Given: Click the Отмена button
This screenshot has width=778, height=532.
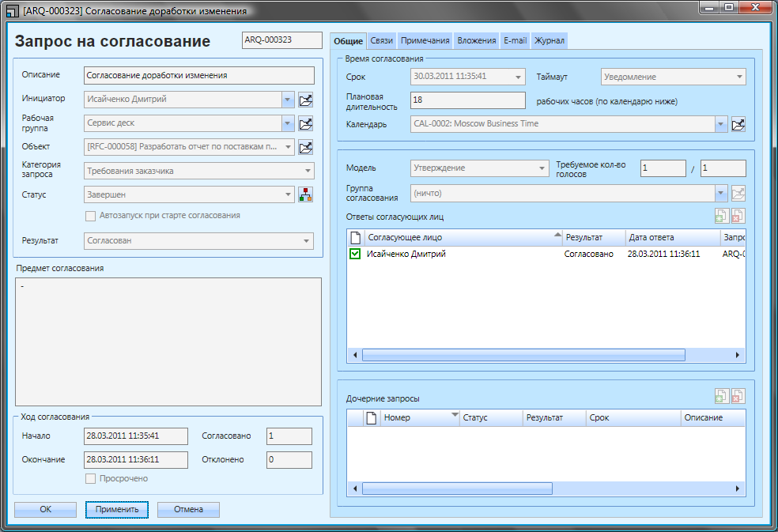Looking at the screenshot, I should point(188,510).
